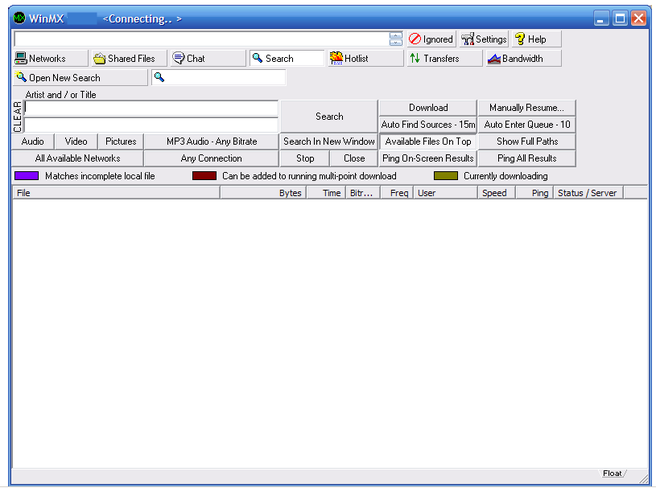The height and width of the screenshot is (488, 656).
Task: Sort results by Time column
Action: [326, 193]
